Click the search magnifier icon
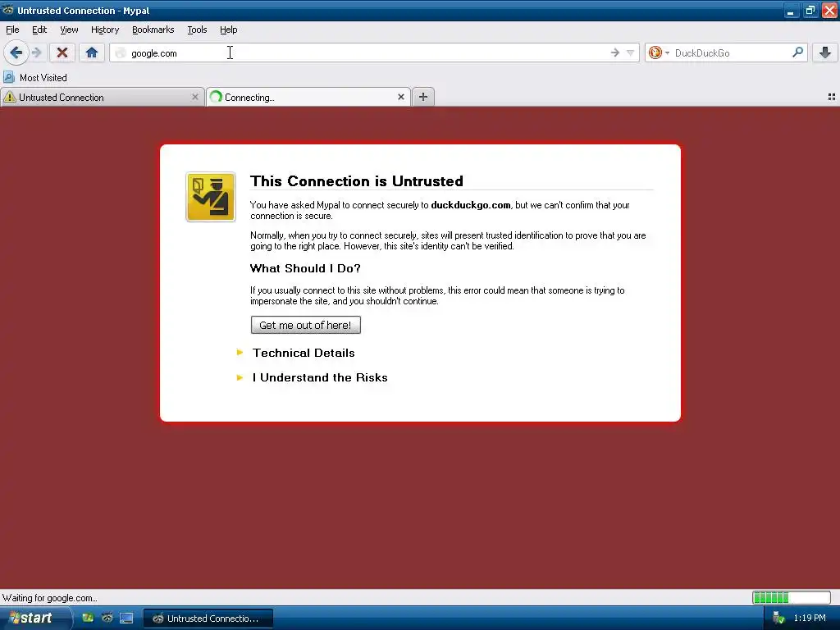Image resolution: width=840 pixels, height=630 pixels. pos(797,52)
